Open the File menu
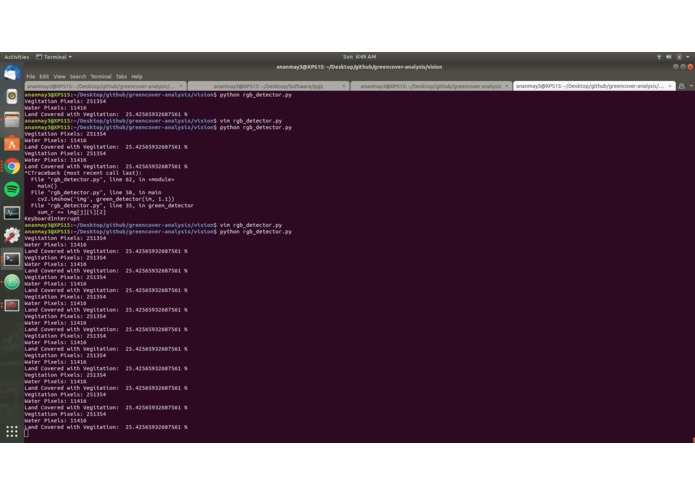 click(31, 77)
